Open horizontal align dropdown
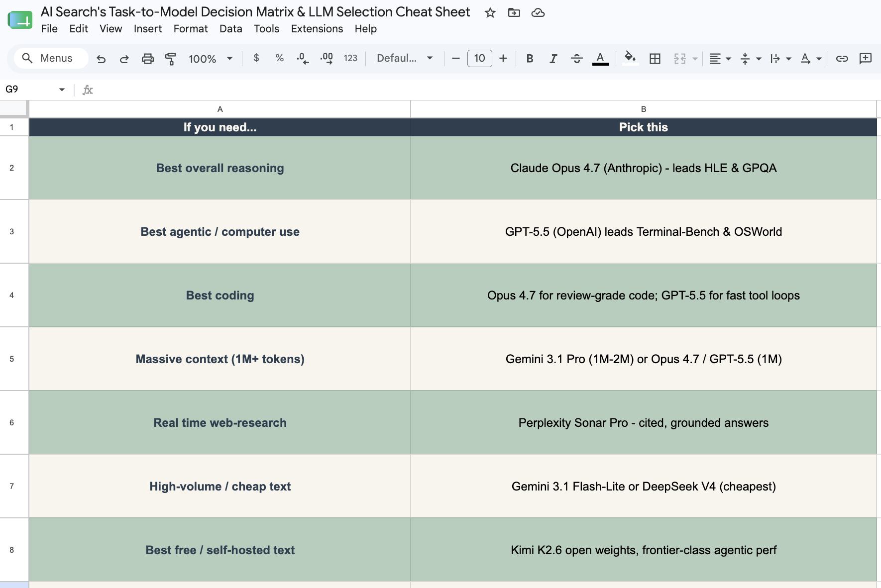 720,58
